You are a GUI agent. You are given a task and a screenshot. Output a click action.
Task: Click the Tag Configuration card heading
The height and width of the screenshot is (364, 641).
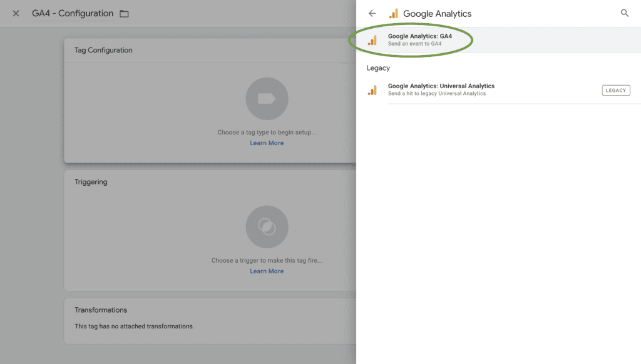click(103, 50)
